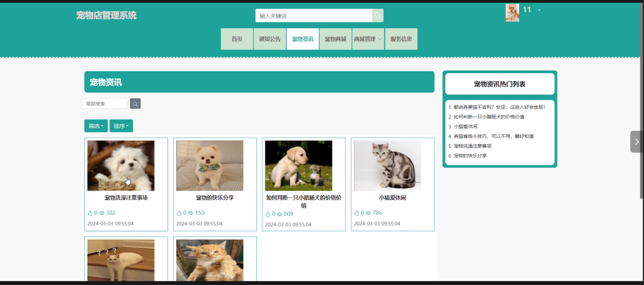Click the gray tabby cat thumbnail
The height and width of the screenshot is (285, 644).
click(387, 165)
